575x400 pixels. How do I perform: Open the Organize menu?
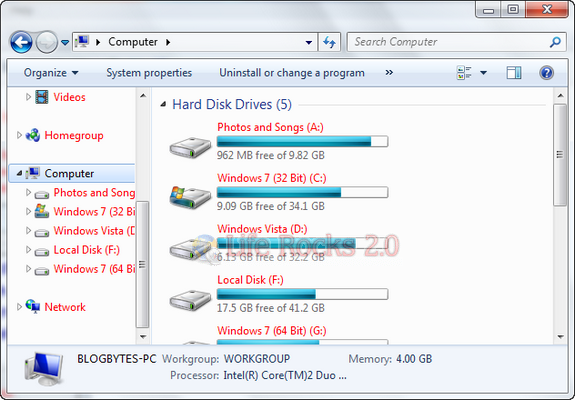(x=51, y=73)
